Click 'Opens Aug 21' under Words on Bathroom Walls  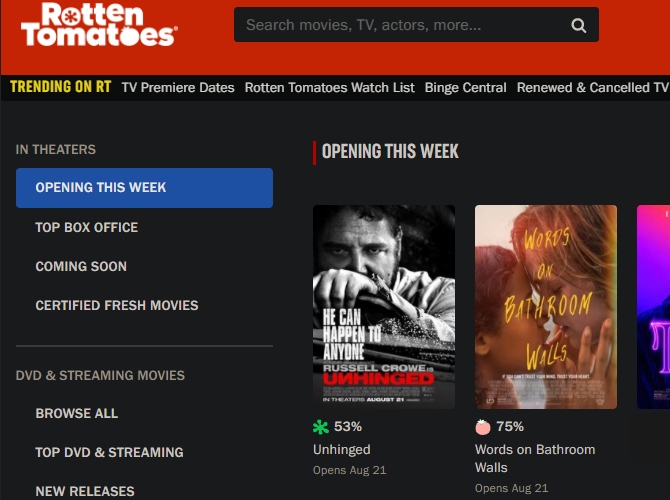click(x=511, y=488)
